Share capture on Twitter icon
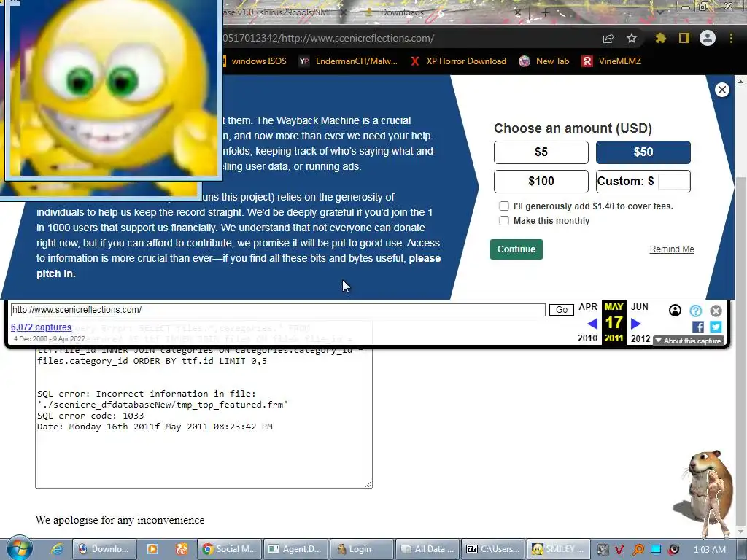747x560 pixels. (x=716, y=327)
